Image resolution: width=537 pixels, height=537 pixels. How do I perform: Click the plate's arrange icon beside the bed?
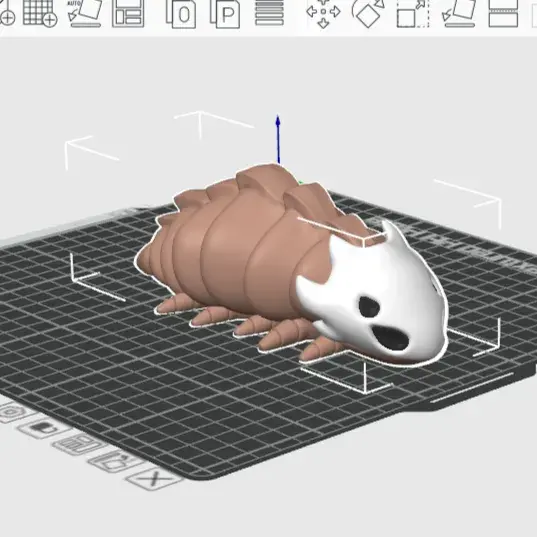pos(79,444)
